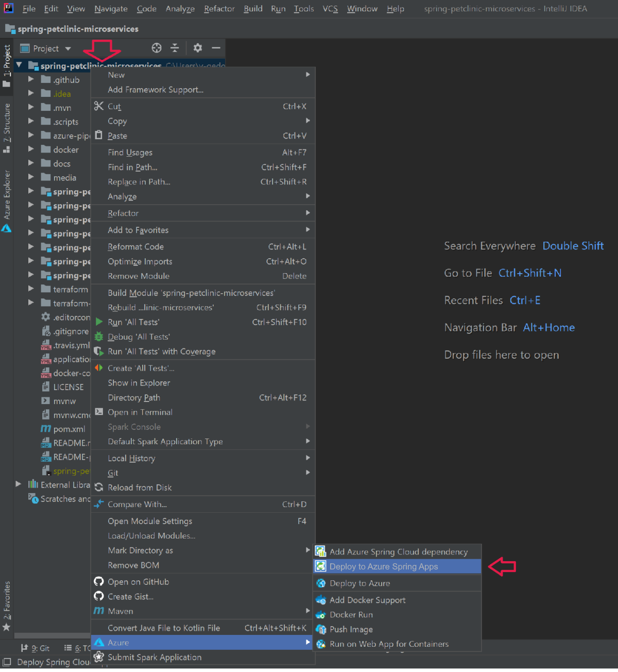This screenshot has height=672, width=618.
Task: Click the tool windows toggle icon in status bar
Action: tap(7, 662)
